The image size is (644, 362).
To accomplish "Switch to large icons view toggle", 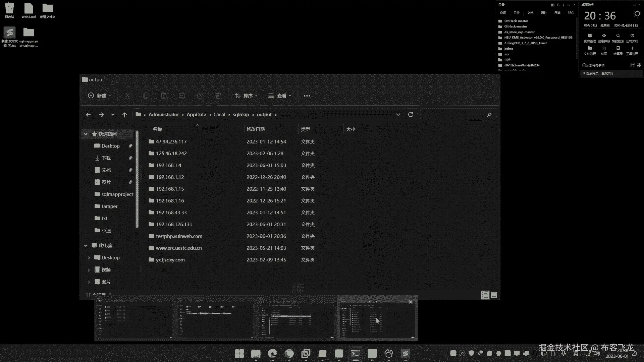I will click(494, 295).
